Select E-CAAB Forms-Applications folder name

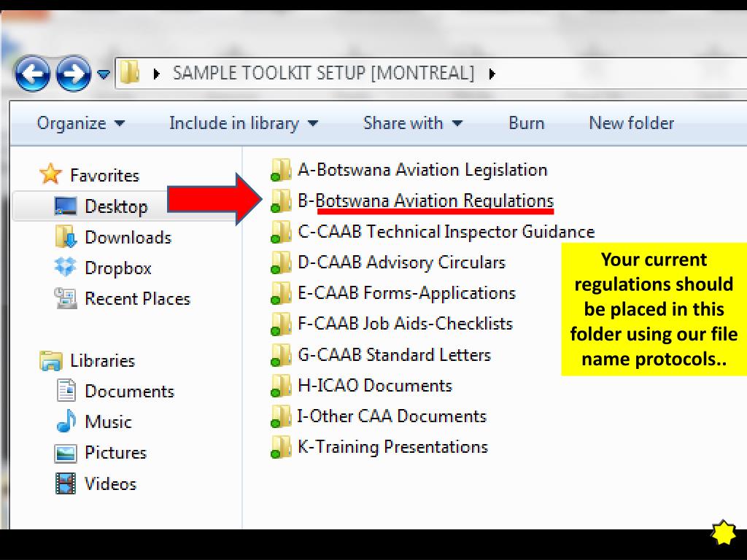[x=407, y=293]
